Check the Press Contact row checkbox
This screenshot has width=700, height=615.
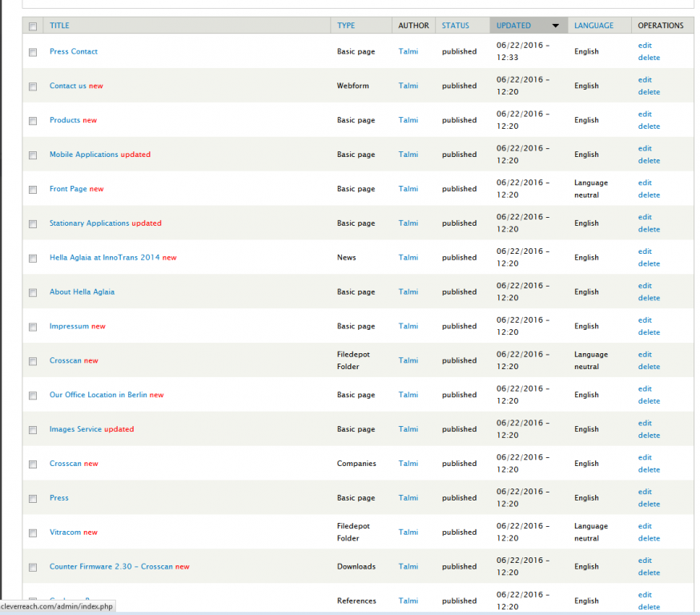tap(33, 52)
